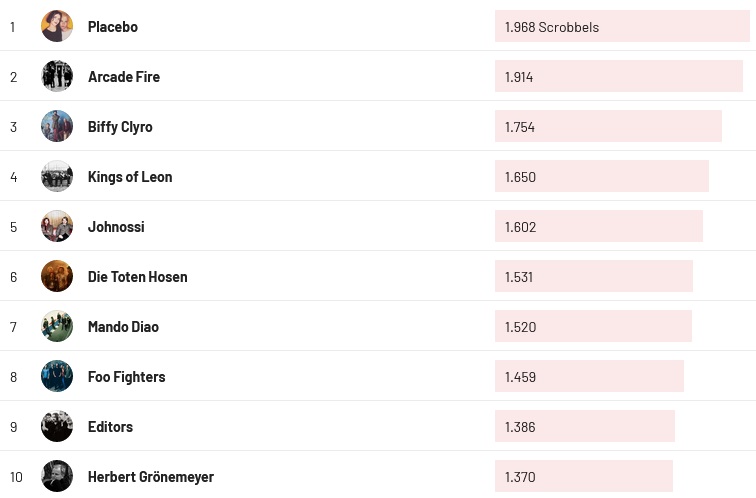Select Foo Fighters' artist thumbnail
The height and width of the screenshot is (498, 756).
(57, 376)
